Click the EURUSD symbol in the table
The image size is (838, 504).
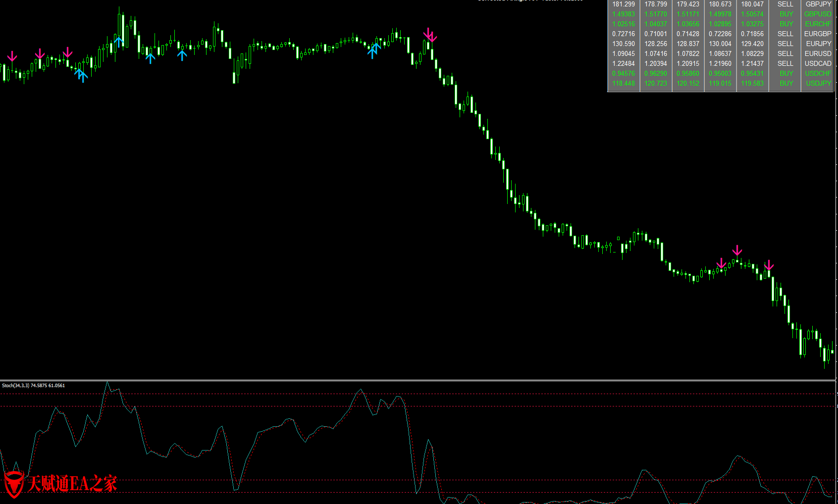(x=818, y=53)
